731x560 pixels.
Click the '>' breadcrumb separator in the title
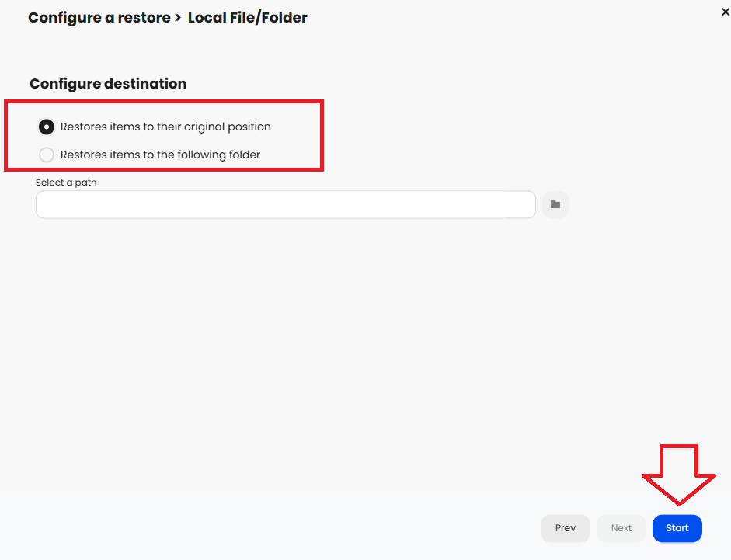(x=179, y=17)
